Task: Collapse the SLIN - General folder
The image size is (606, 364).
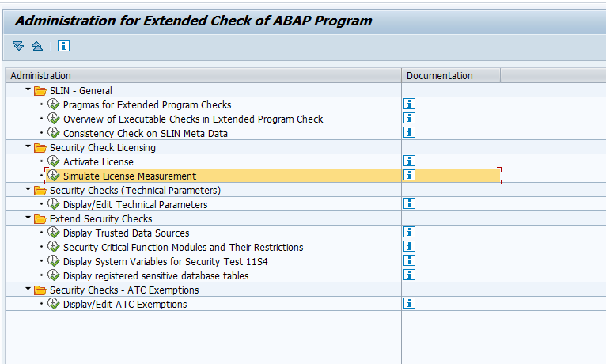Action: [28, 89]
